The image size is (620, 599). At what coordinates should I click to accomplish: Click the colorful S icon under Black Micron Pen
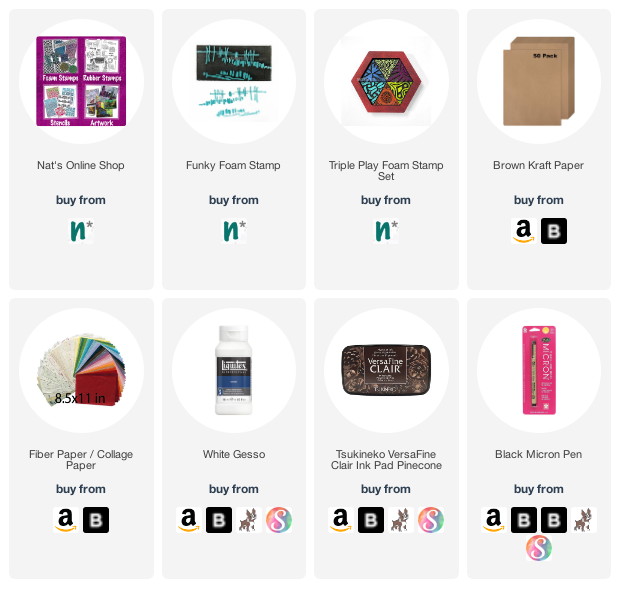tap(539, 548)
